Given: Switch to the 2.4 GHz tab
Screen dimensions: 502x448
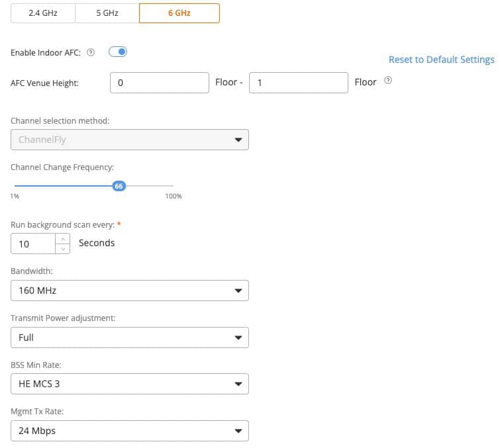Looking at the screenshot, I should [x=43, y=13].
